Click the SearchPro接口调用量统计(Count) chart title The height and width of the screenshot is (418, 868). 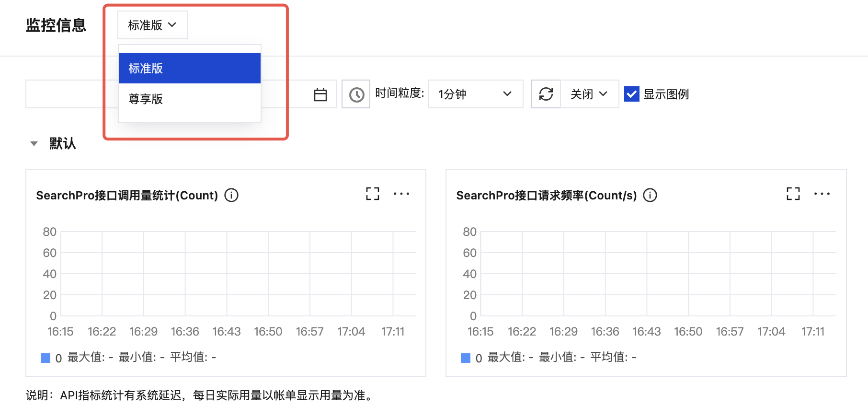coord(127,195)
